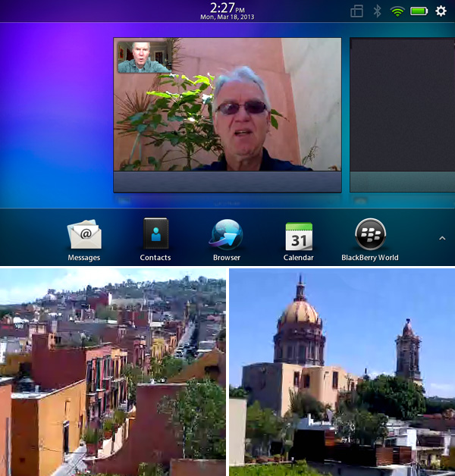
Task: Open settings via the gear icon
Action: (441, 11)
